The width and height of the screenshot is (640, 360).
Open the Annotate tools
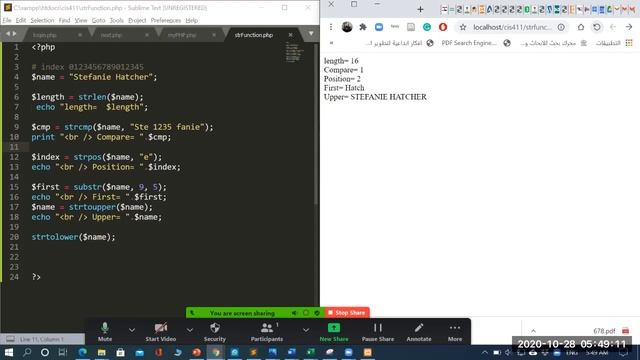point(419,332)
